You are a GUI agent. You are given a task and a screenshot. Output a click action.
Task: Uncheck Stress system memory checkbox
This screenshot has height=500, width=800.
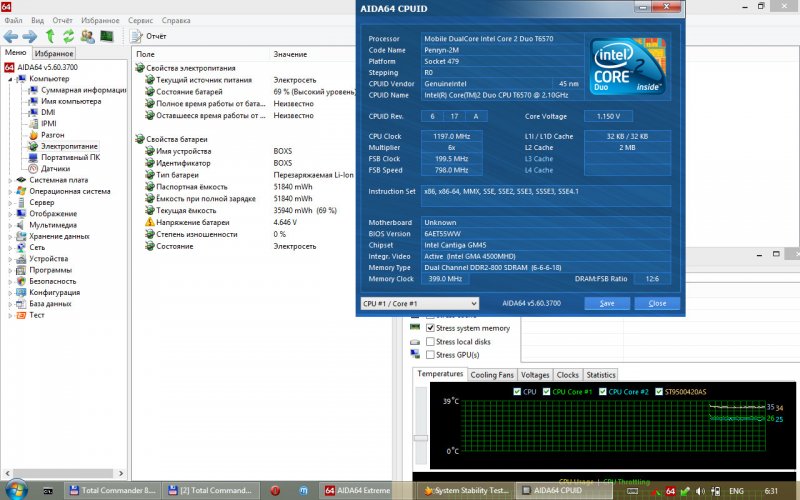(431, 328)
